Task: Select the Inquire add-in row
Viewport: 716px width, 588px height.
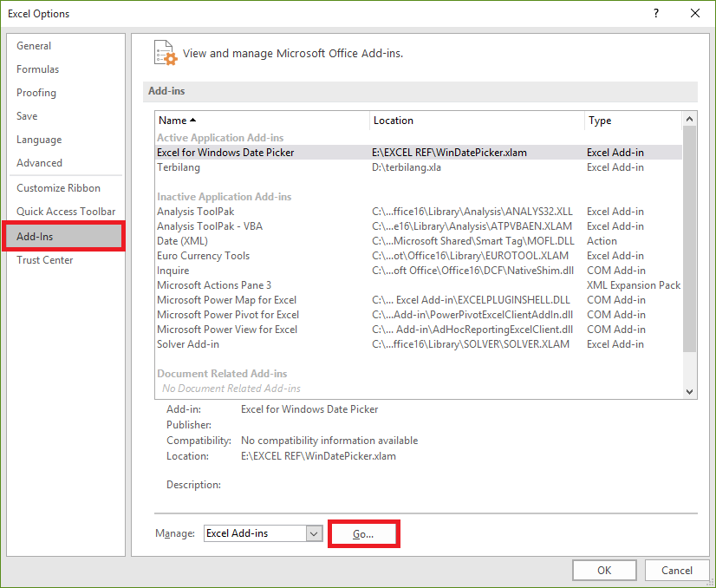Action: click(419, 271)
